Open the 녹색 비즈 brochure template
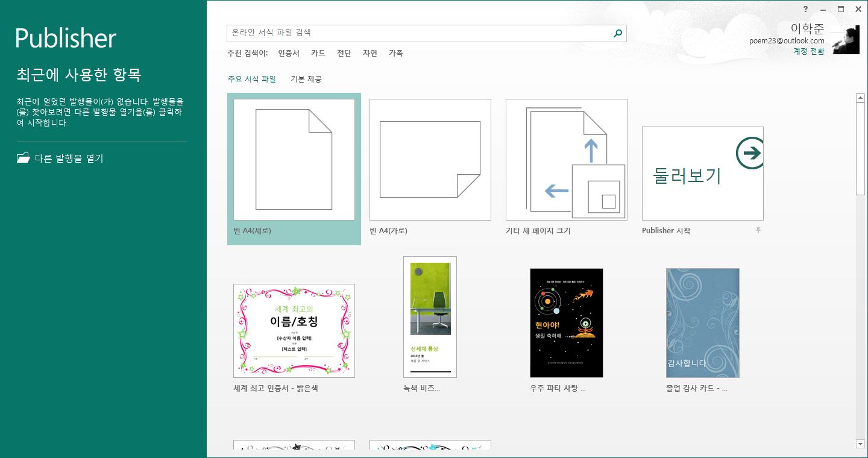868x458 pixels. click(x=430, y=317)
